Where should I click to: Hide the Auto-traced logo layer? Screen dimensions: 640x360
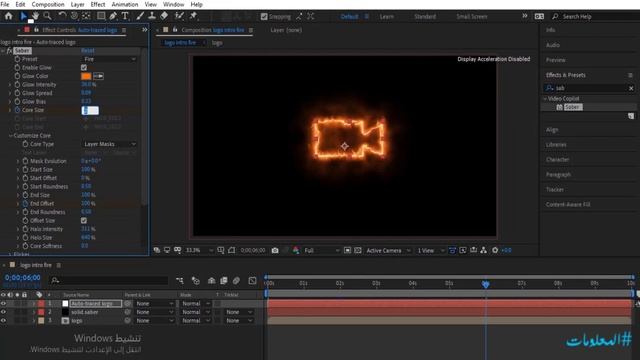[3, 303]
